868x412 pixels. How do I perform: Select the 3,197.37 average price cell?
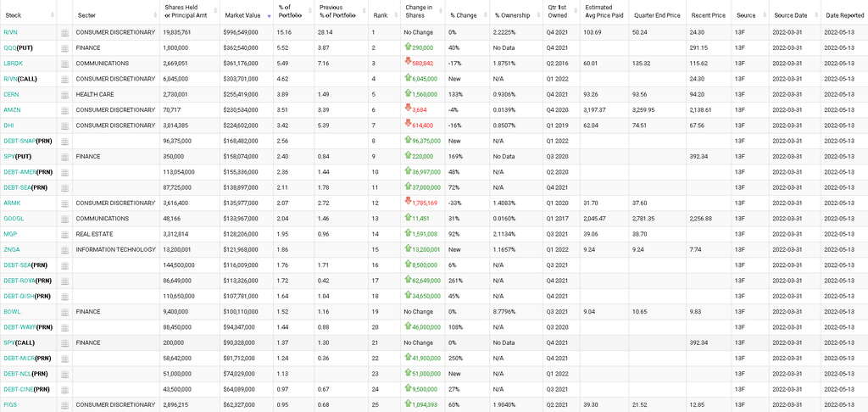(604, 110)
